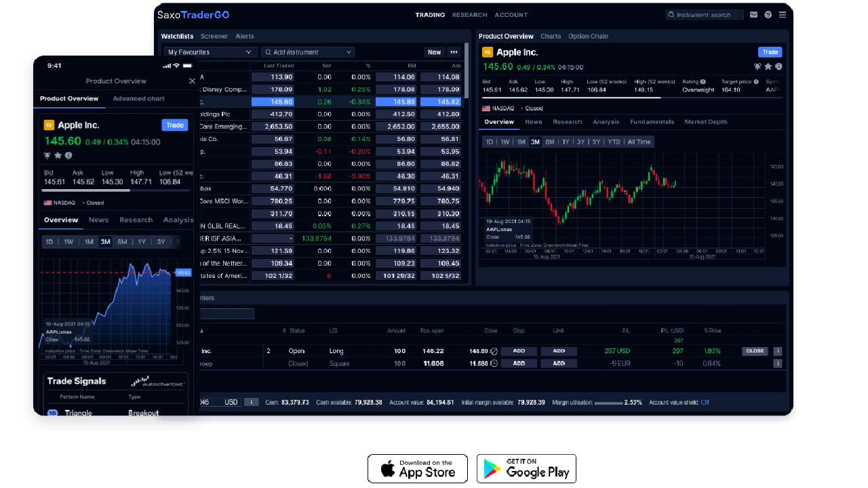Click the price alert bell in desktop panel

coord(757,66)
